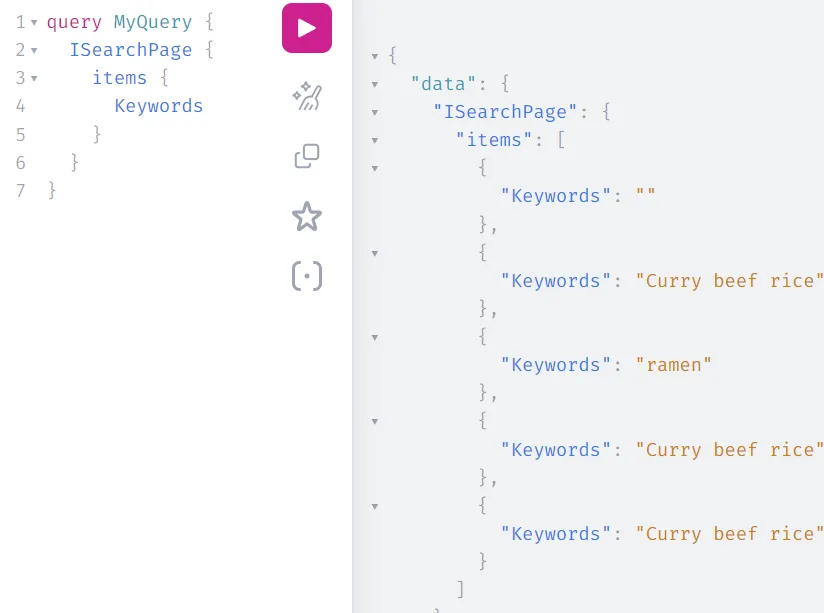Image resolution: width=824 pixels, height=613 pixels.
Task: Click the query keyword on line 1
Action: coord(74,22)
